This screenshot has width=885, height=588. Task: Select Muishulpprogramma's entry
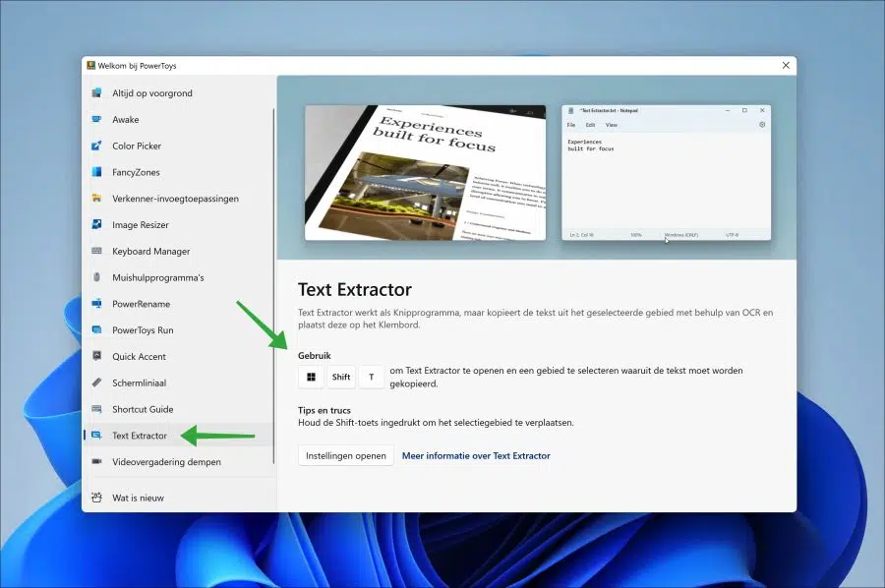coord(178,277)
